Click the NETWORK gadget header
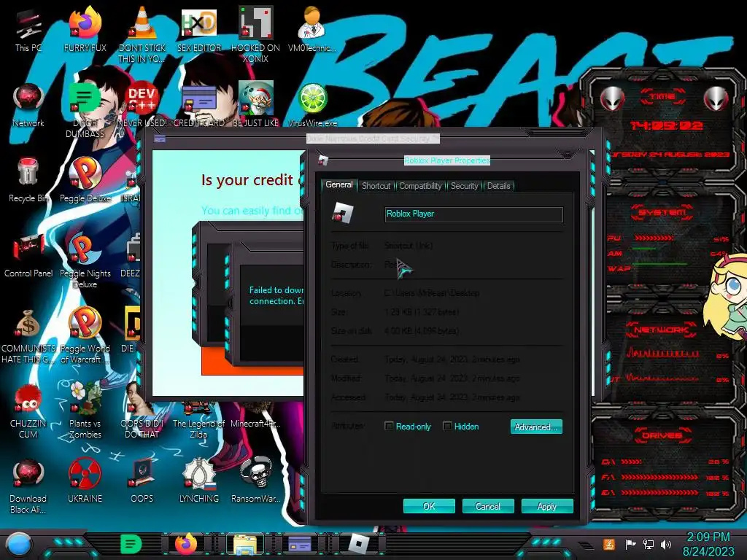This screenshot has height=560, width=747. point(661,330)
